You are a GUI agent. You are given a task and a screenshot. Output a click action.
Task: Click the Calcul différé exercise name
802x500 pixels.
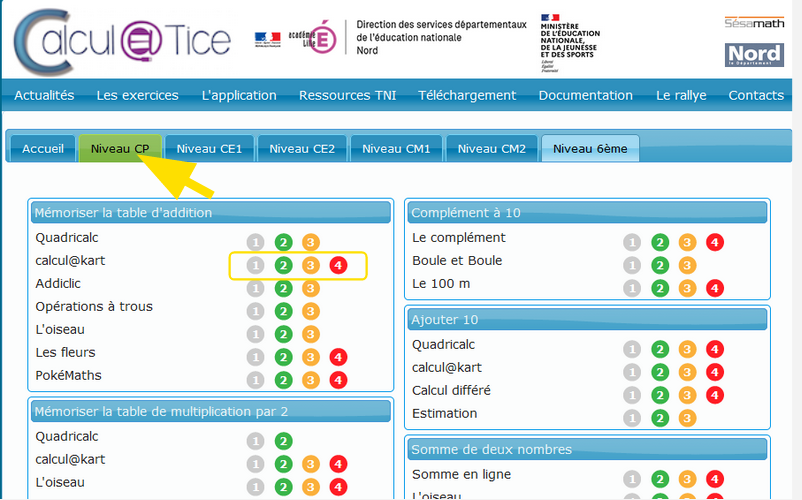[x=451, y=390]
